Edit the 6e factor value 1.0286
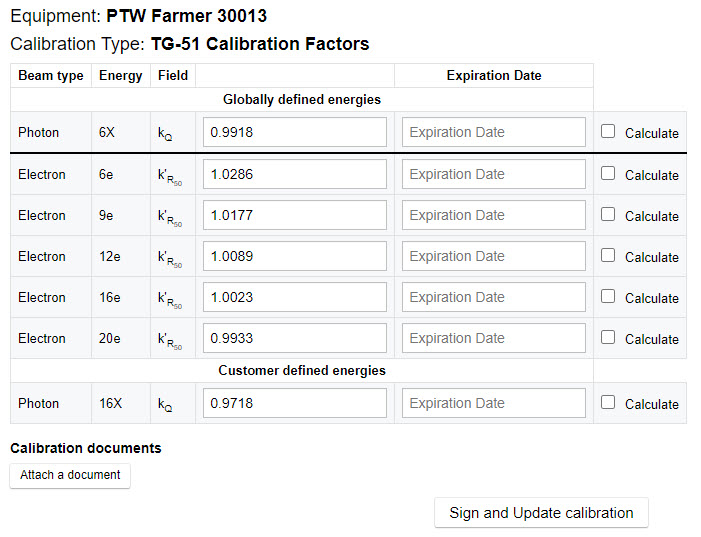 pos(295,174)
